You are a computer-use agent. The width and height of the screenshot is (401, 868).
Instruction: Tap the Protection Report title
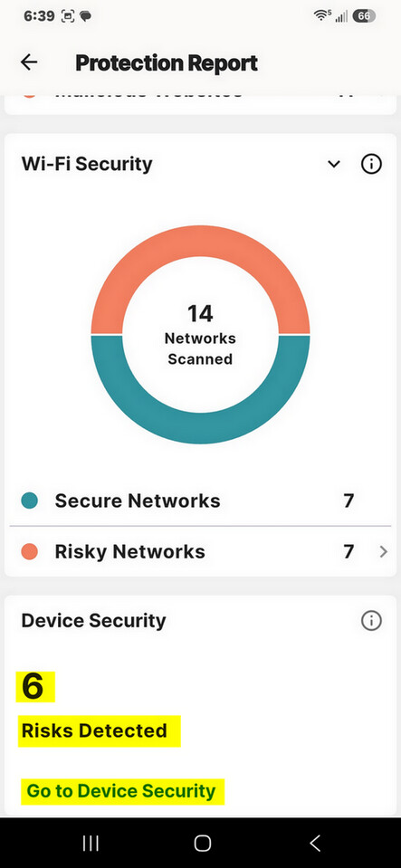[x=167, y=63]
